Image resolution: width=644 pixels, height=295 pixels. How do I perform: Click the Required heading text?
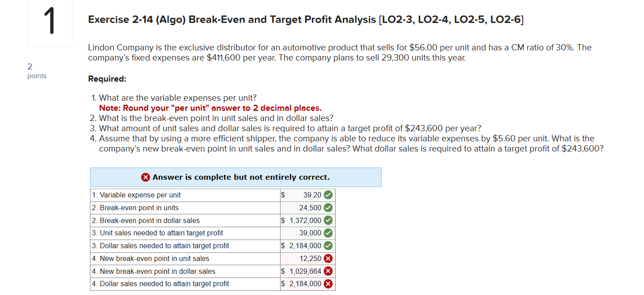point(107,78)
